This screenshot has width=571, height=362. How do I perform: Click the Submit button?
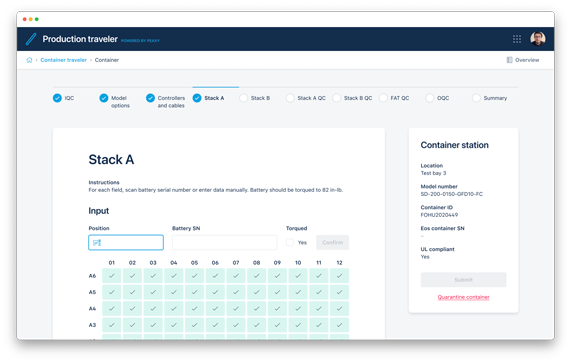(463, 280)
